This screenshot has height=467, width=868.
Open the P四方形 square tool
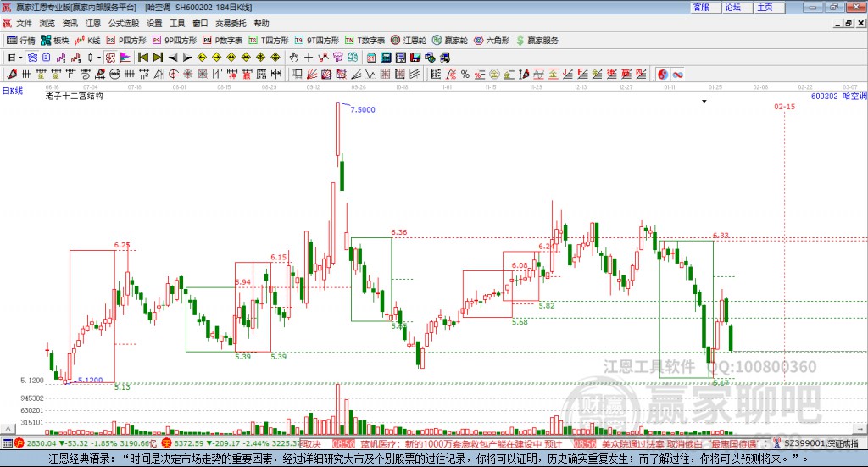(x=126, y=41)
